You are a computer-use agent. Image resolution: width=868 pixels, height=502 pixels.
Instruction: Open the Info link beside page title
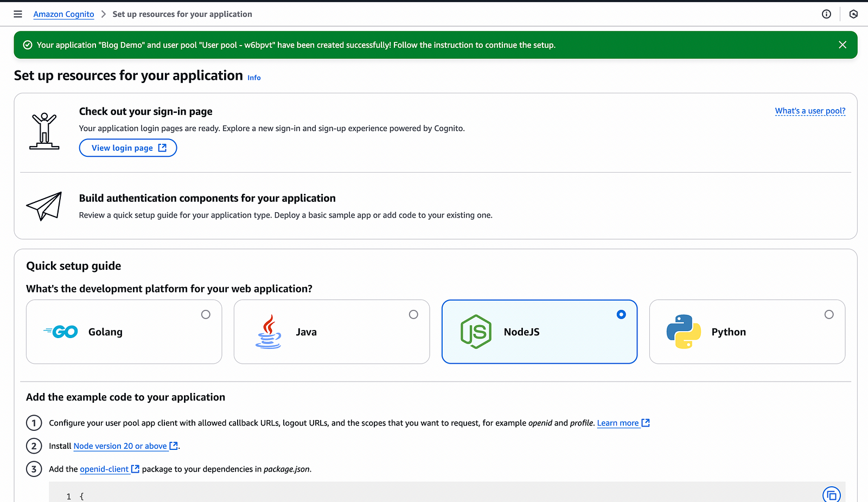[254, 78]
